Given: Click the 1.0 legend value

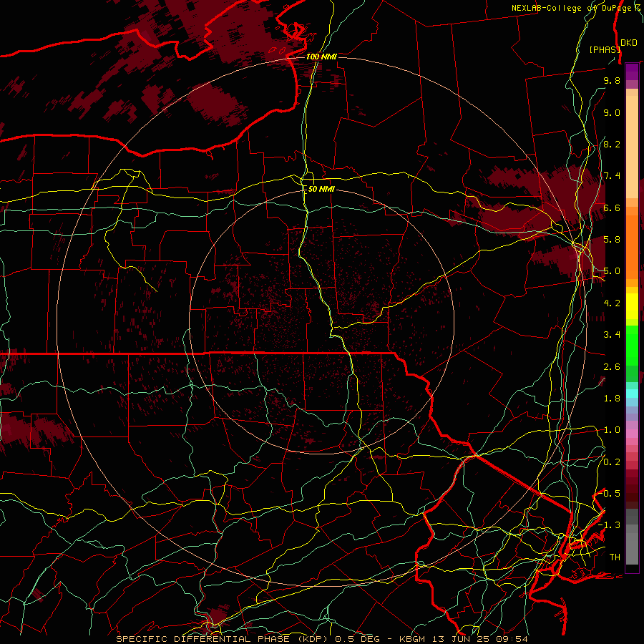Looking at the screenshot, I should tap(612, 430).
